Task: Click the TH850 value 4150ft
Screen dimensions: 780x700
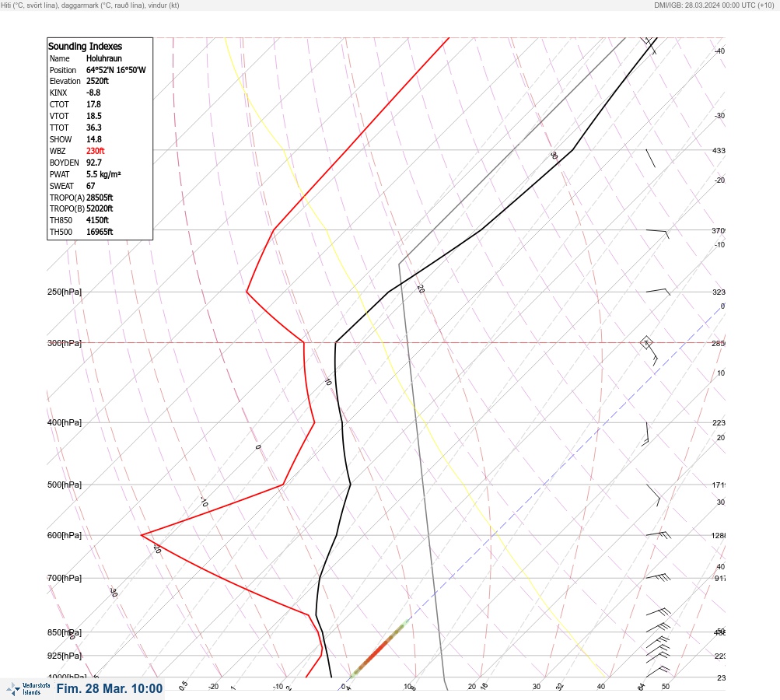Action: click(x=97, y=220)
